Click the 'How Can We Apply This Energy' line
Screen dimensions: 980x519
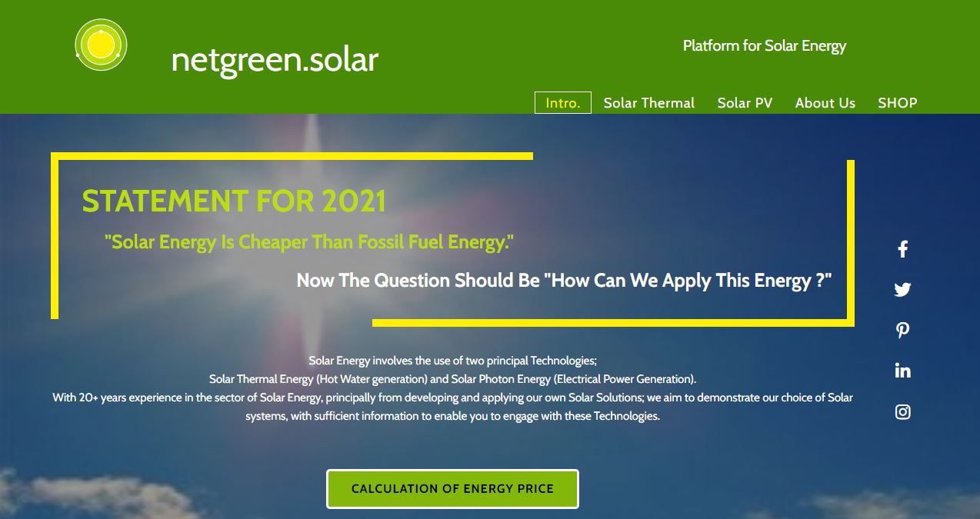[565, 281]
